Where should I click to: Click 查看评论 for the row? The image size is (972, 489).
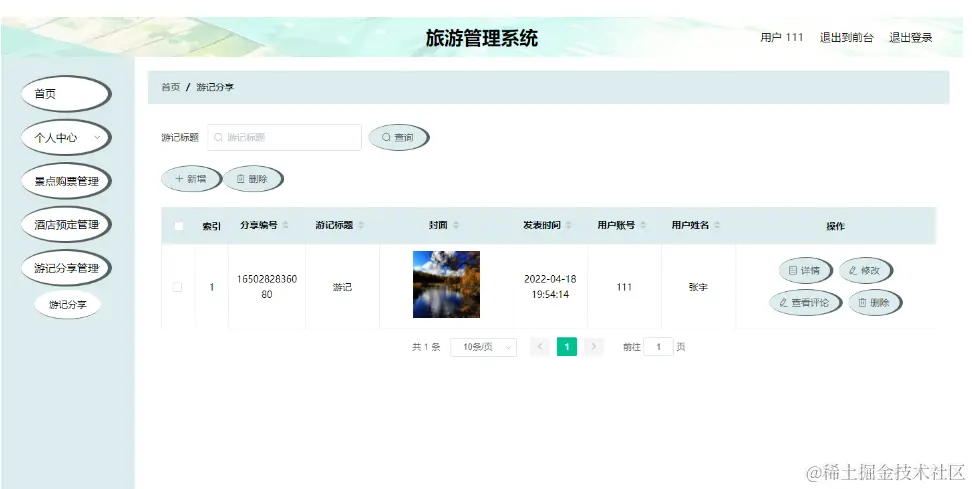coord(805,302)
